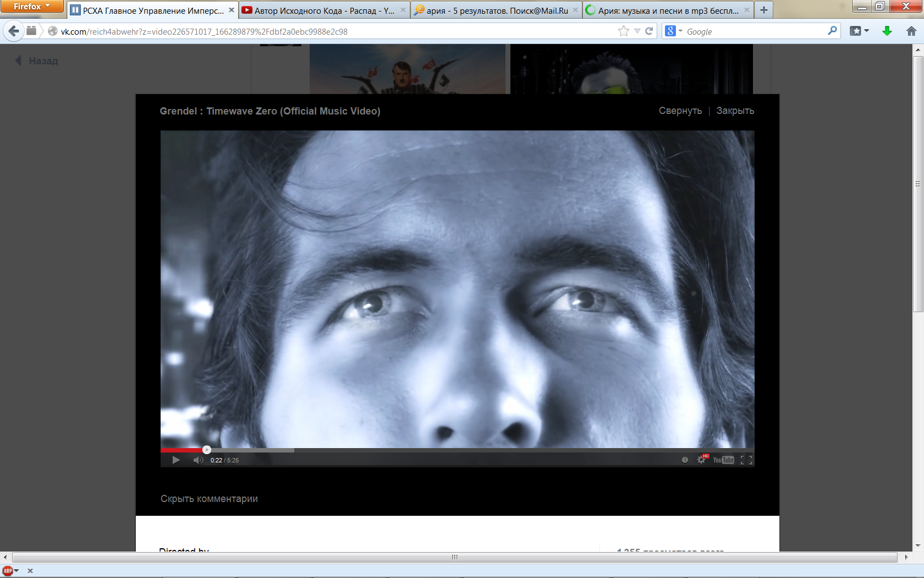Choose search engine Google icon dropdown

[673, 31]
